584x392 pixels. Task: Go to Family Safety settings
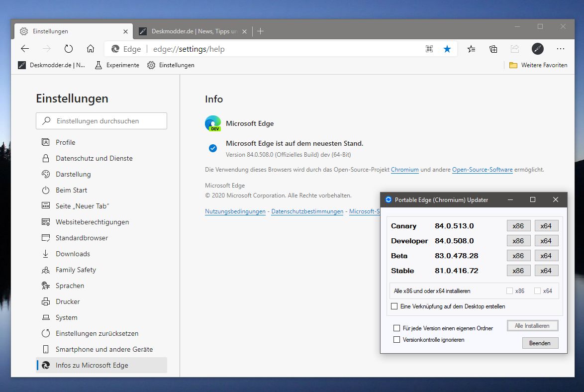[101, 270]
